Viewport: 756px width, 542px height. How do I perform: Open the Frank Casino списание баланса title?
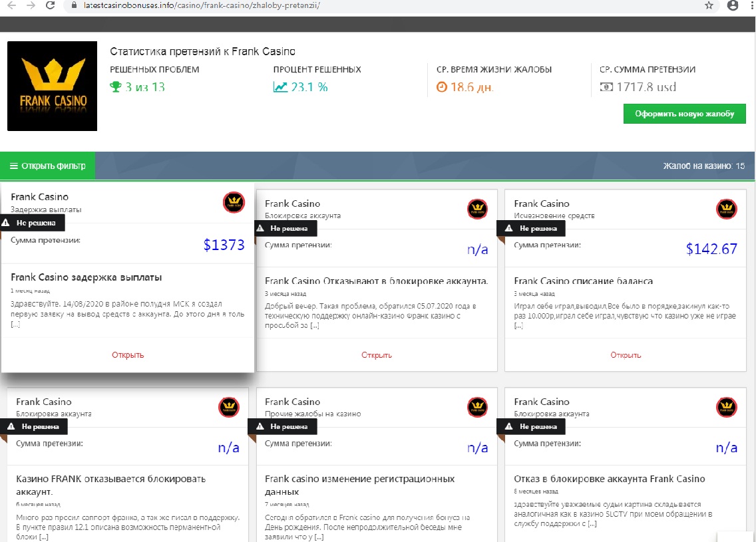584,281
